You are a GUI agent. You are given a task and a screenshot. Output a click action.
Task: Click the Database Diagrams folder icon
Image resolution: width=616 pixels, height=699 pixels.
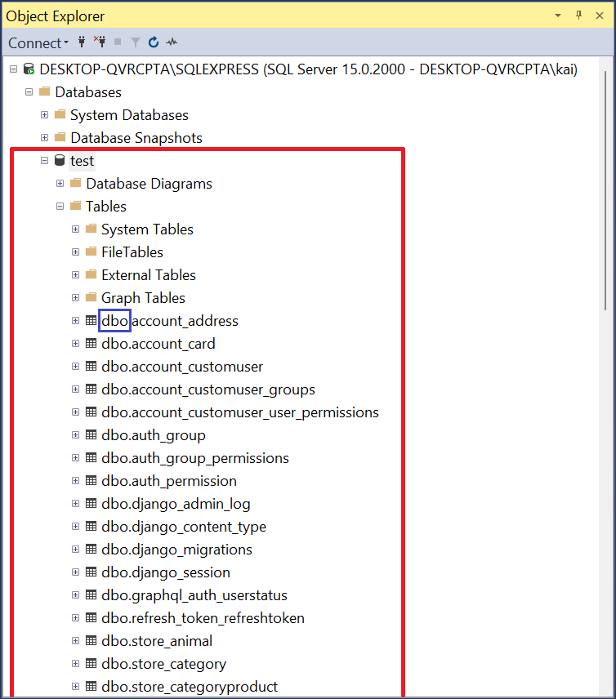[x=76, y=183]
